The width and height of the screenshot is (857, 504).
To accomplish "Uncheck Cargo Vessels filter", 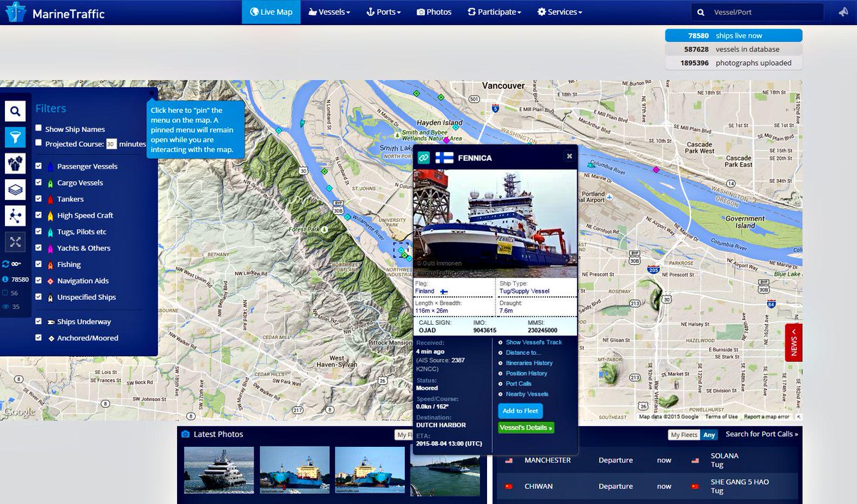I will coord(39,182).
